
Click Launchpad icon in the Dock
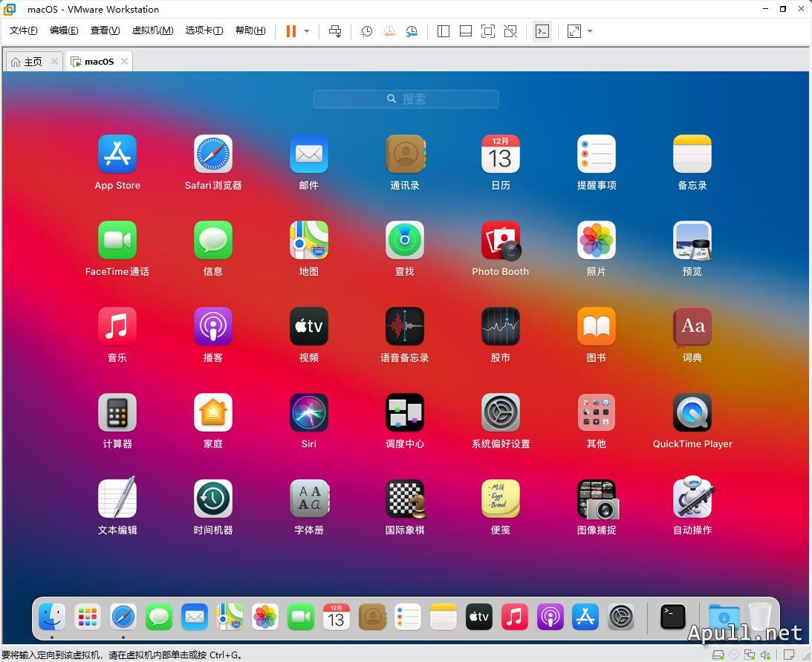click(88, 617)
